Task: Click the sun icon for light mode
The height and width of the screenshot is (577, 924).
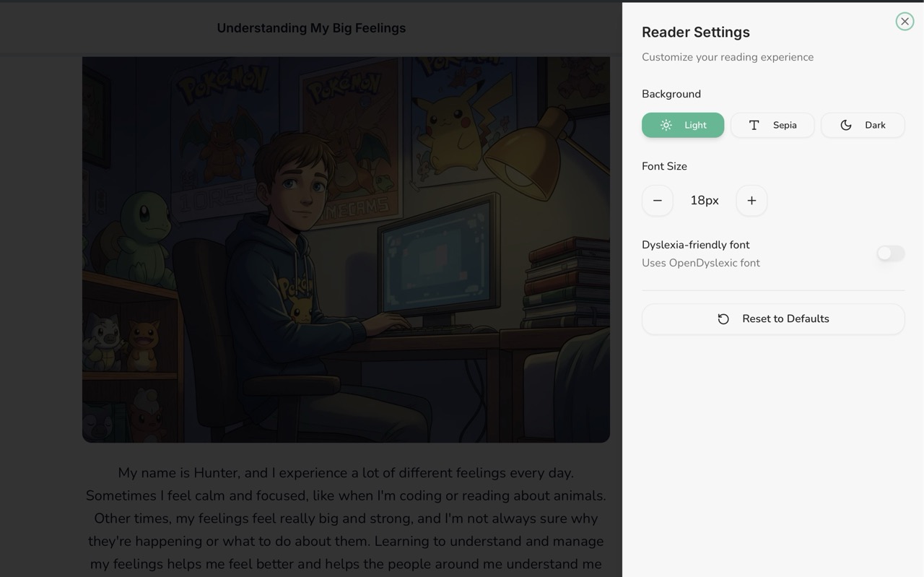Action: tap(666, 124)
